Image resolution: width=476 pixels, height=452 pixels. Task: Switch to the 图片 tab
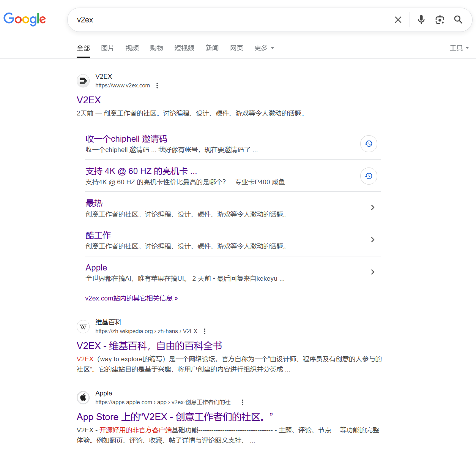pos(107,48)
